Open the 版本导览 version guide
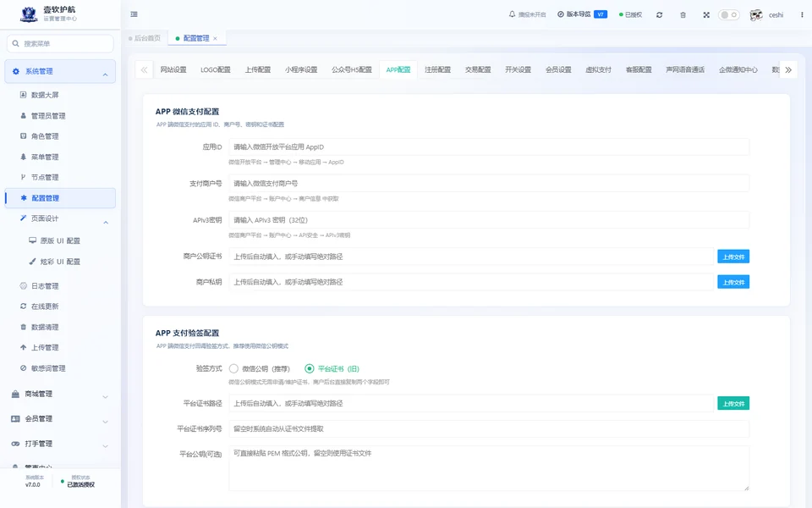Screen dimensions: 812x508 point(582,14)
